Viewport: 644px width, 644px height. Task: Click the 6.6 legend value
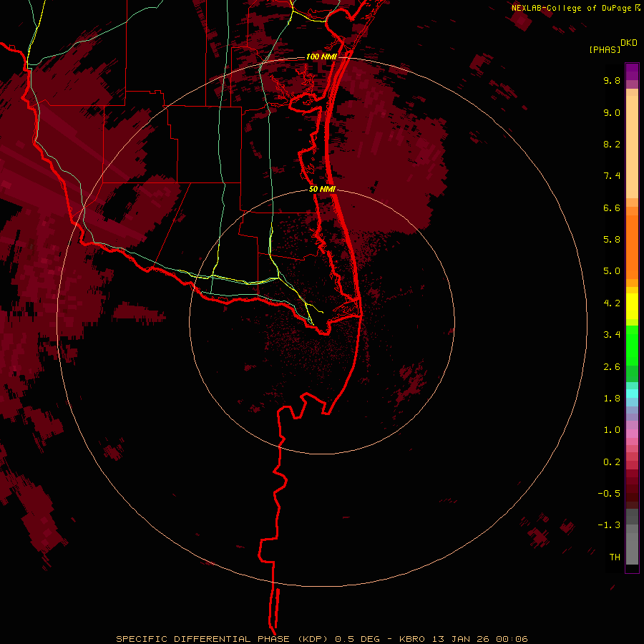[612, 208]
